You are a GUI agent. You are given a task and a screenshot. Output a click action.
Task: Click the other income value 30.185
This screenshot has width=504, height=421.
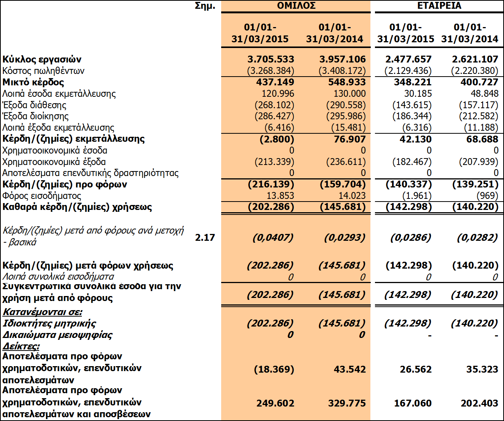[x=418, y=94]
